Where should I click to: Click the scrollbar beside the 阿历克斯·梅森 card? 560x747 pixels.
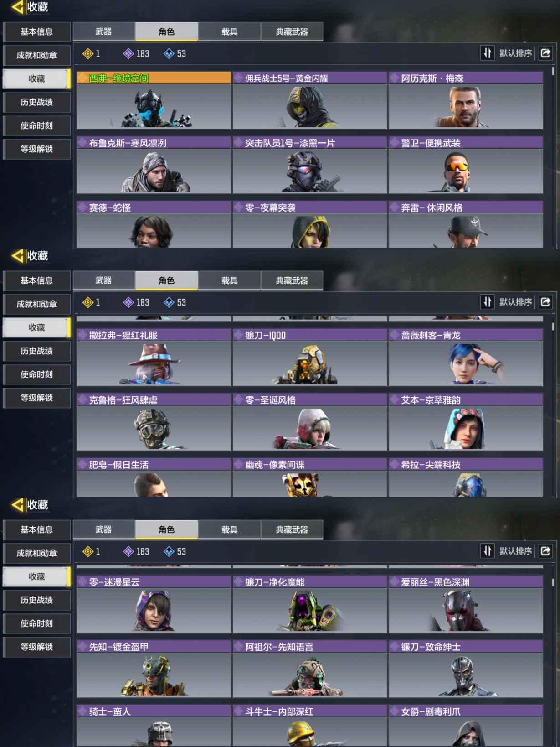tap(553, 72)
